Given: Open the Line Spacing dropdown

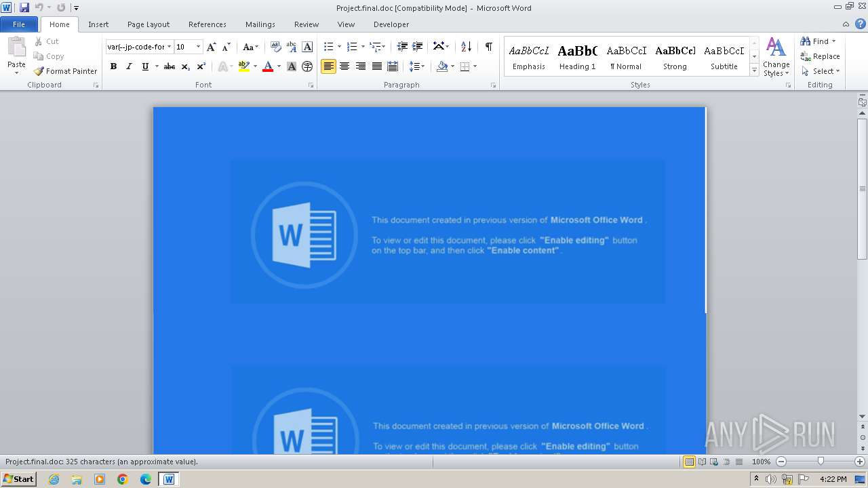Looking at the screenshot, I should point(416,66).
